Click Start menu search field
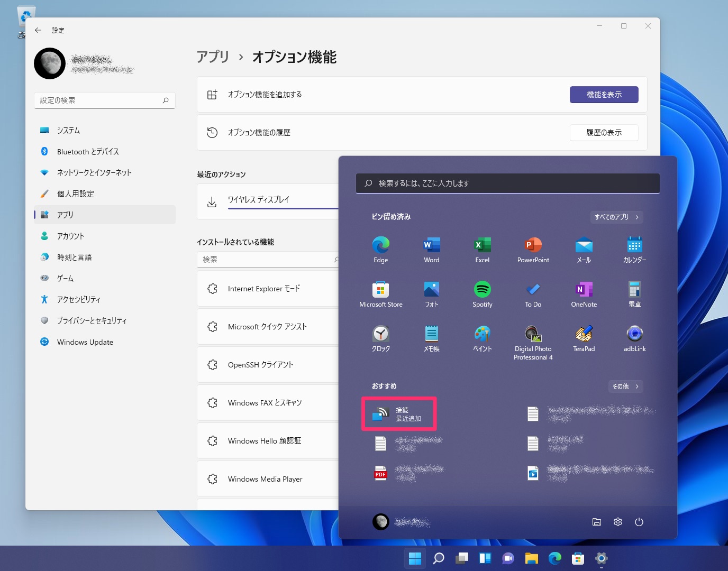 [x=508, y=183]
